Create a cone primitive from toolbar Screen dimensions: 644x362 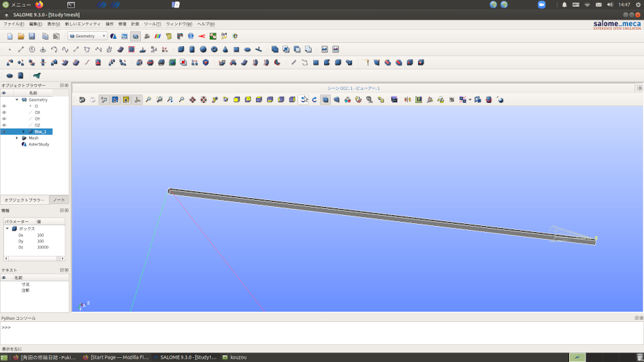pos(225,49)
